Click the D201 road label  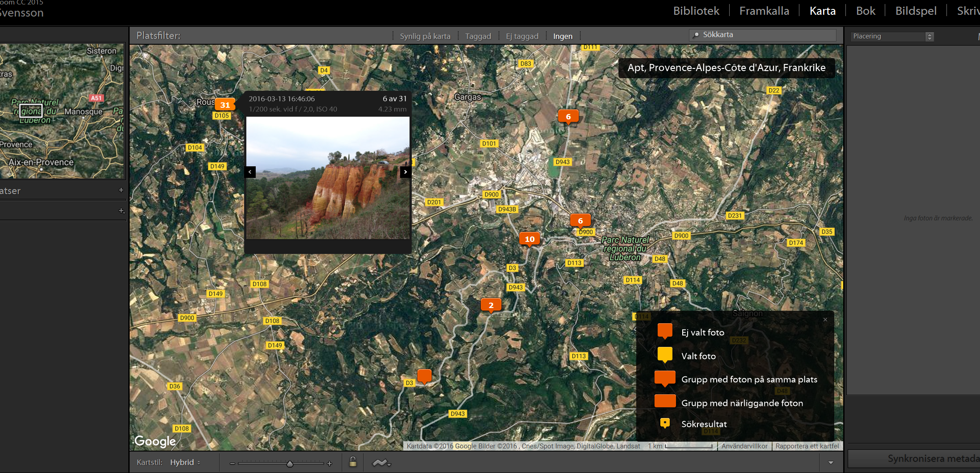[x=434, y=203]
